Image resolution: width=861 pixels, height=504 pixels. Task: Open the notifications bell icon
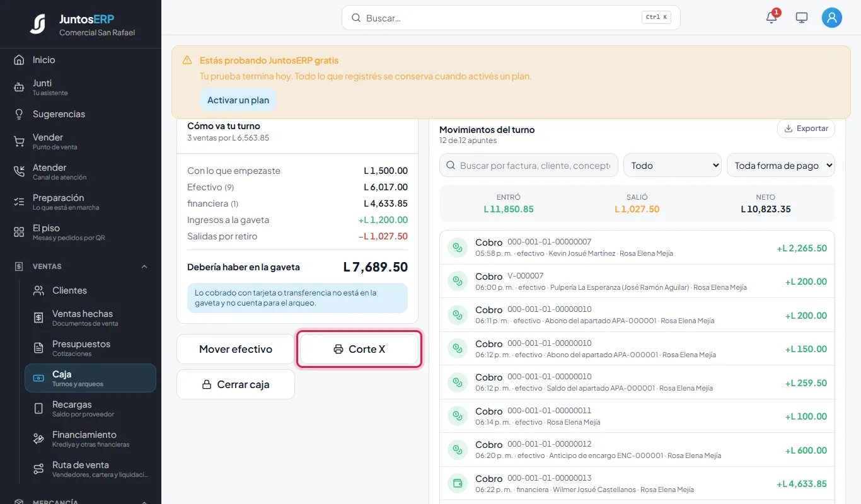(771, 18)
